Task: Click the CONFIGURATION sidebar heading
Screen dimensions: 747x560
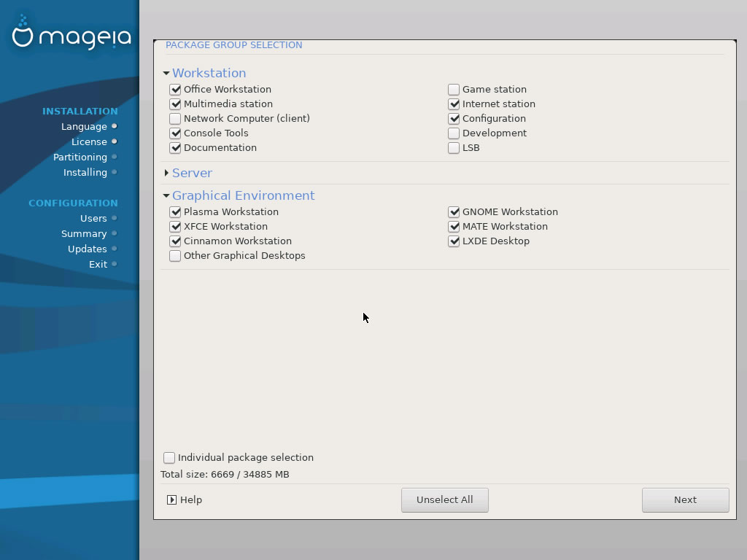Action: click(73, 203)
